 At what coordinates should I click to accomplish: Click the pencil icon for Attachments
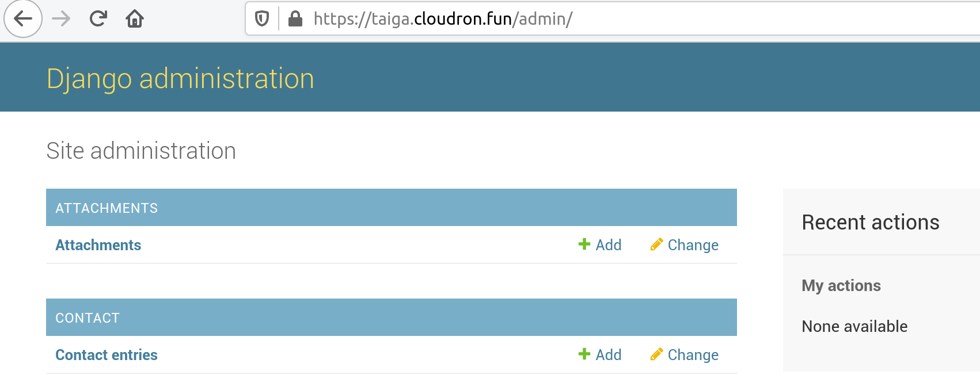[x=656, y=244]
